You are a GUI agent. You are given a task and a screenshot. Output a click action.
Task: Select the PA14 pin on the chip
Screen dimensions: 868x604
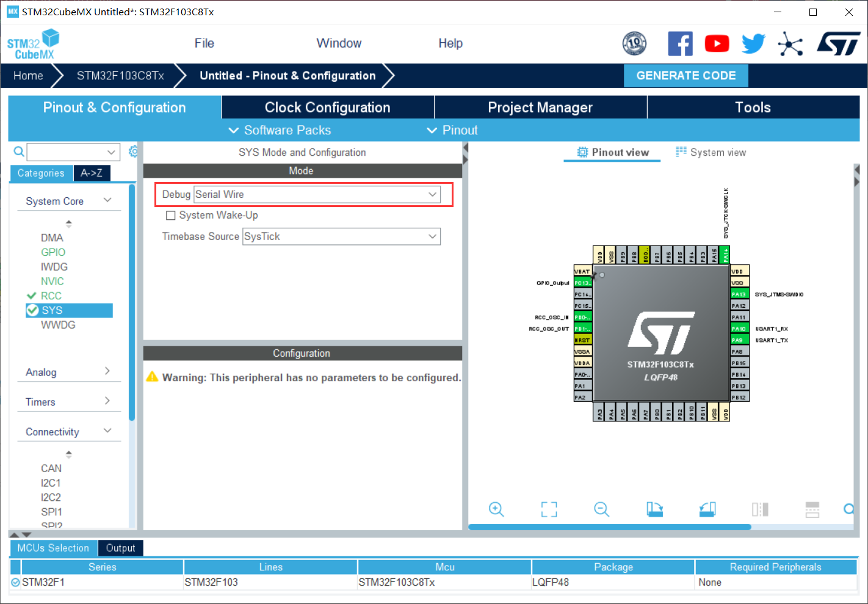pos(725,255)
